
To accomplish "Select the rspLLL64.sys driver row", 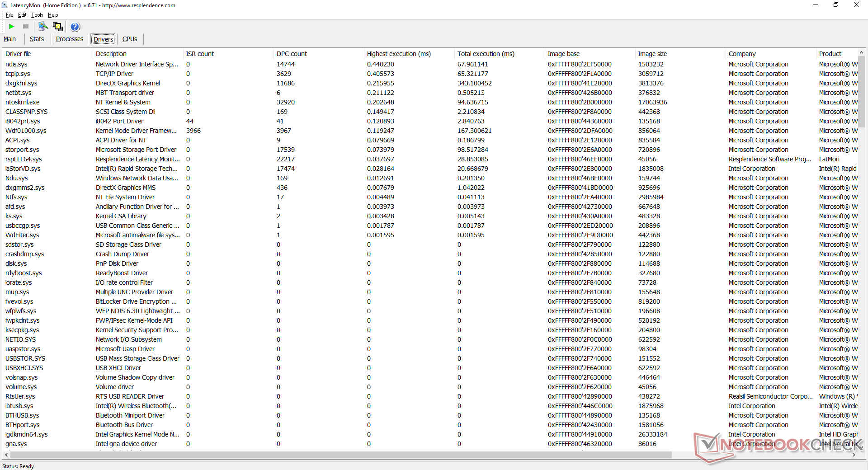I will pos(430,159).
